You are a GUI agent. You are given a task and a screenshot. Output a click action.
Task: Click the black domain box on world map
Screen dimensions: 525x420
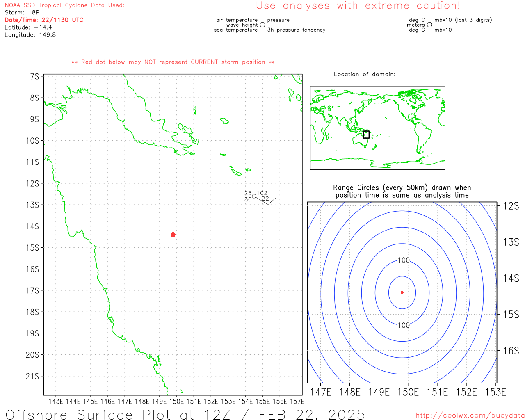(366, 135)
